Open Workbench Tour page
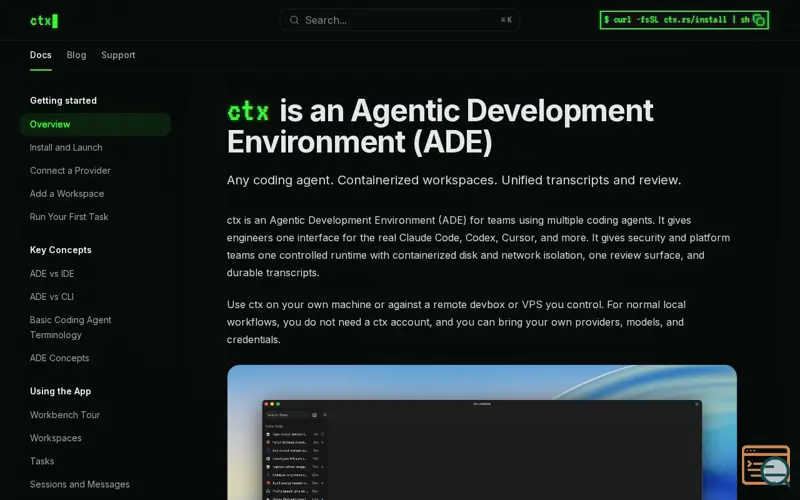The image size is (800, 500). (x=65, y=415)
